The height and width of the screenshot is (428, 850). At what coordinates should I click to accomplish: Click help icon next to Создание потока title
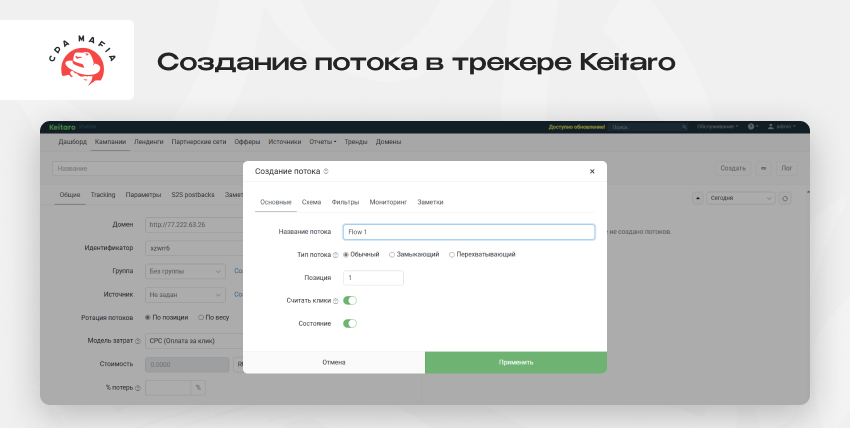[x=326, y=171]
